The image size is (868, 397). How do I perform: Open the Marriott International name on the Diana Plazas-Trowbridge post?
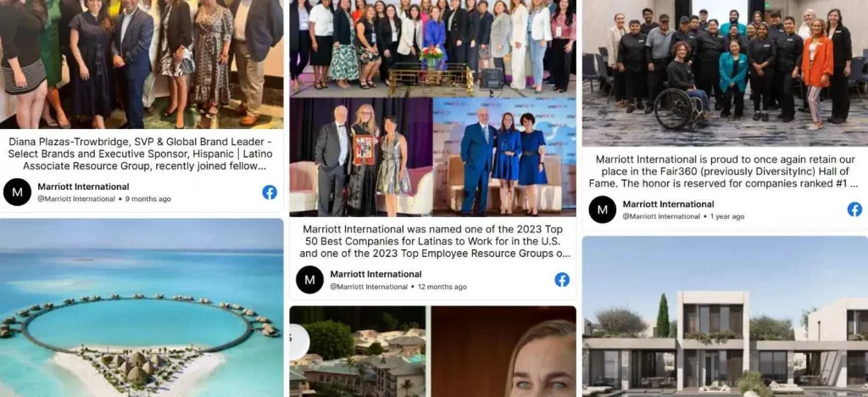[x=83, y=187]
